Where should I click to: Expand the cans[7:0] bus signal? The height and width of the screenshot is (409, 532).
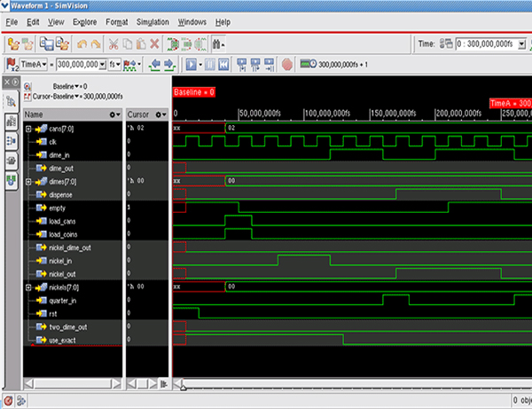tap(28, 129)
